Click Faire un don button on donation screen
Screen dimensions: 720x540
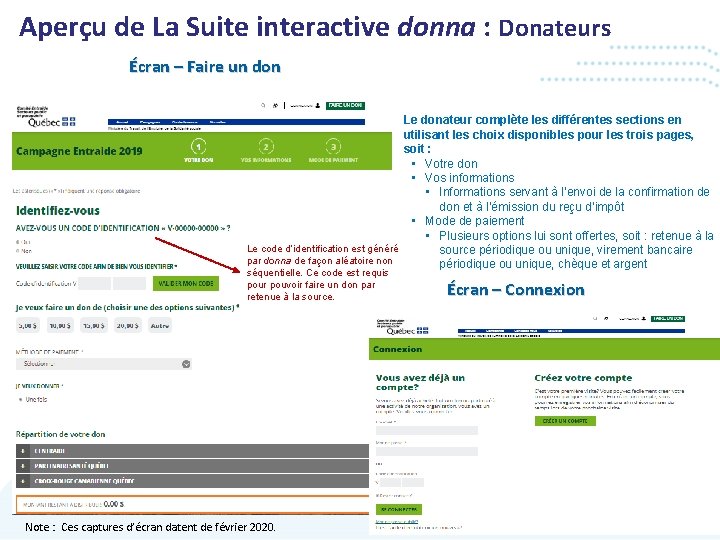[x=345, y=106]
